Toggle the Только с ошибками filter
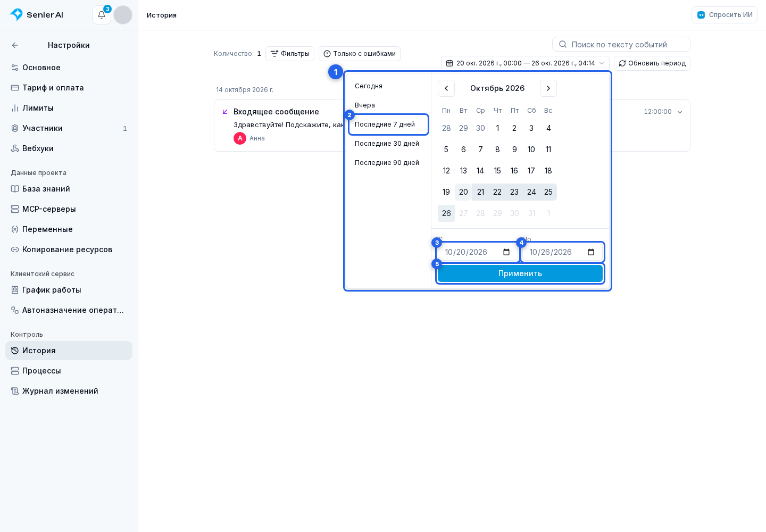 (x=360, y=54)
